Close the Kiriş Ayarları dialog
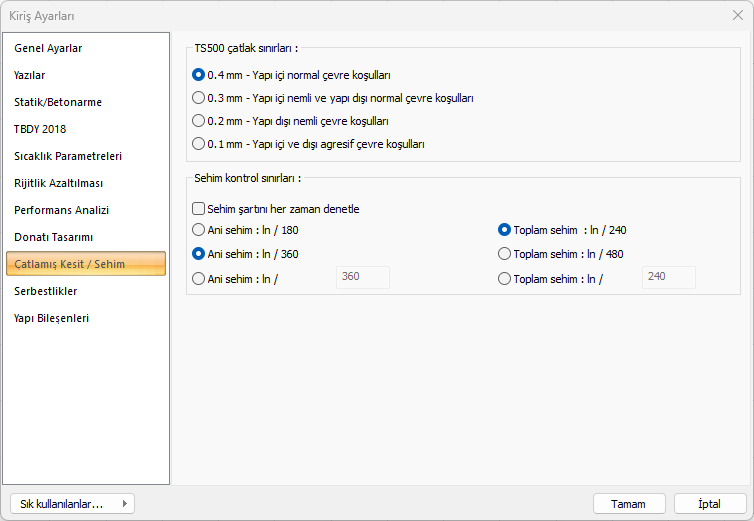 [737, 15]
